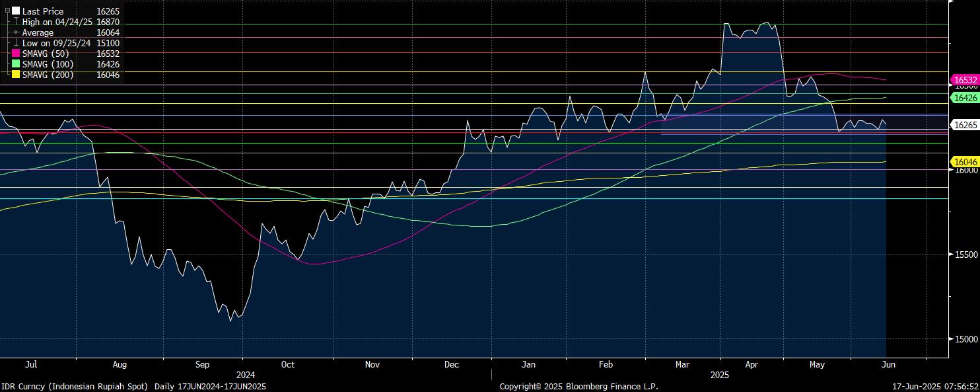Click the 15000 label on price axis
This screenshot has width=980, height=392.
pos(965,339)
